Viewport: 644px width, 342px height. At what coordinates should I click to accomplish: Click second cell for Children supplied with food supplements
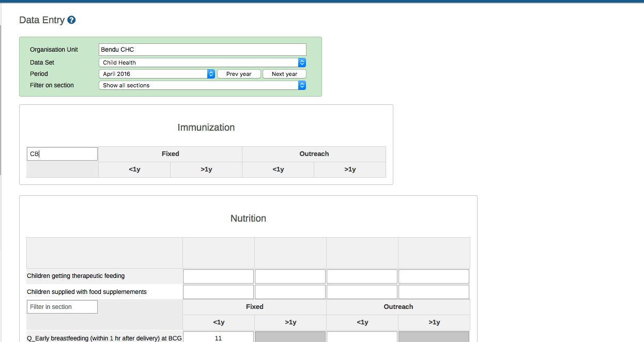pyautogui.click(x=290, y=292)
